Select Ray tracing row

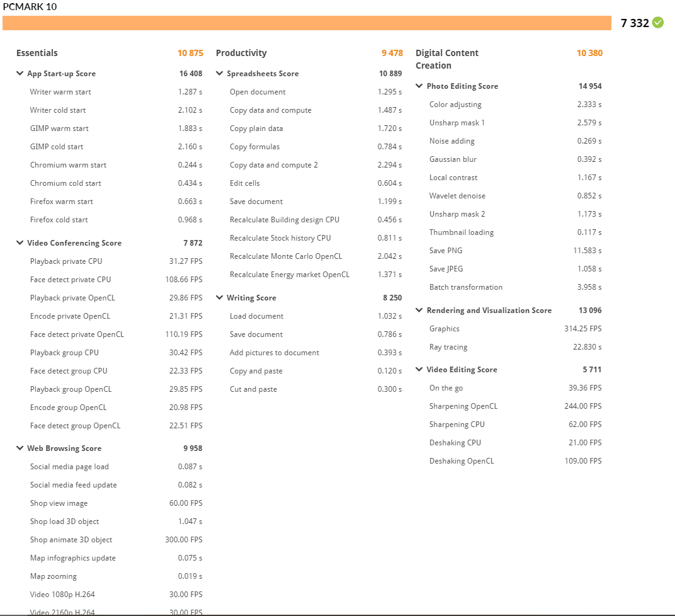pos(516,347)
